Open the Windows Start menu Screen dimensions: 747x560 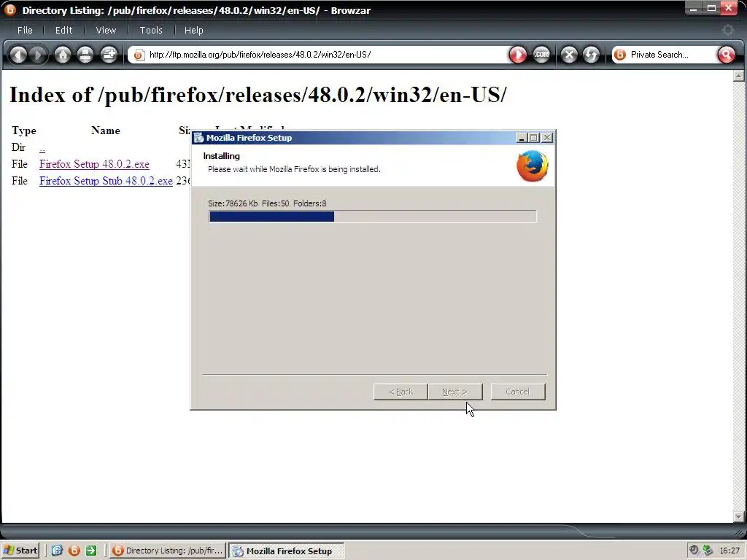pos(20,551)
